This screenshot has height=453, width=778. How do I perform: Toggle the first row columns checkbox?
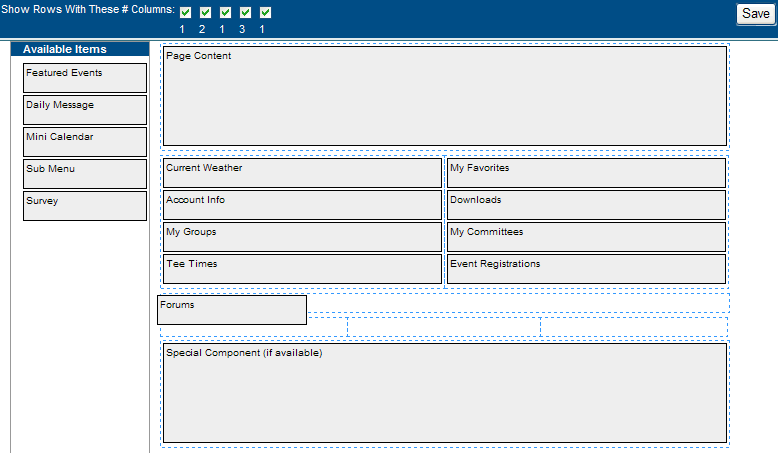[x=185, y=13]
